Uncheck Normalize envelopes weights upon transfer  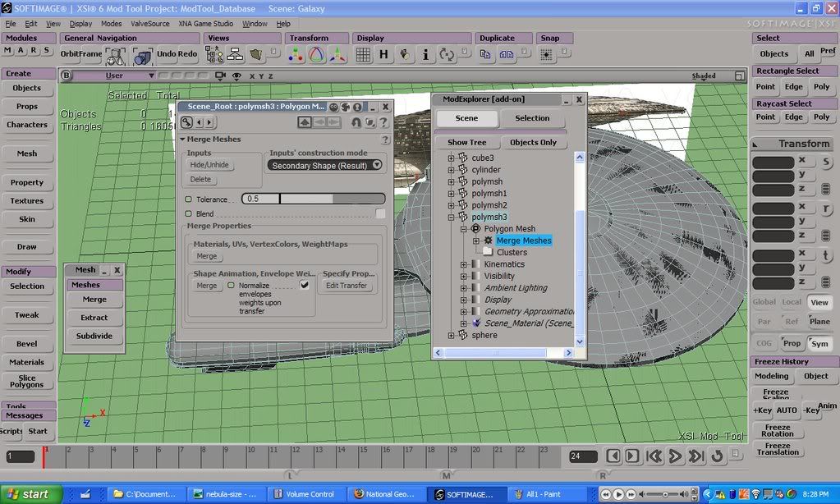coord(305,285)
